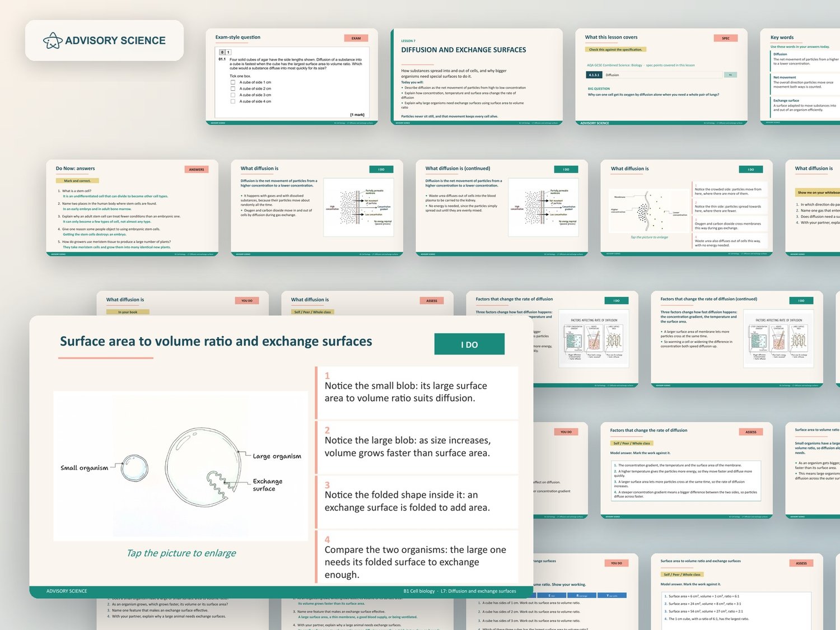Click the ANSWERS badge on the Do Now slide

197,169
